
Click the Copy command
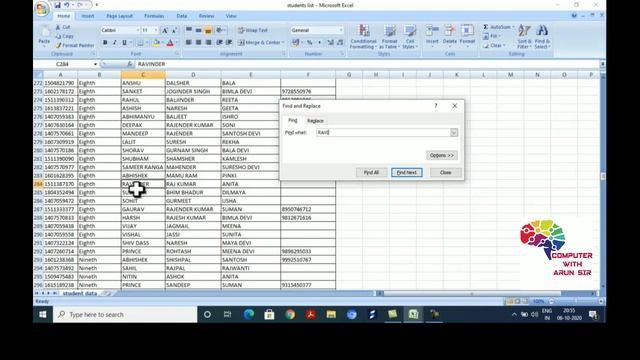tap(64, 36)
